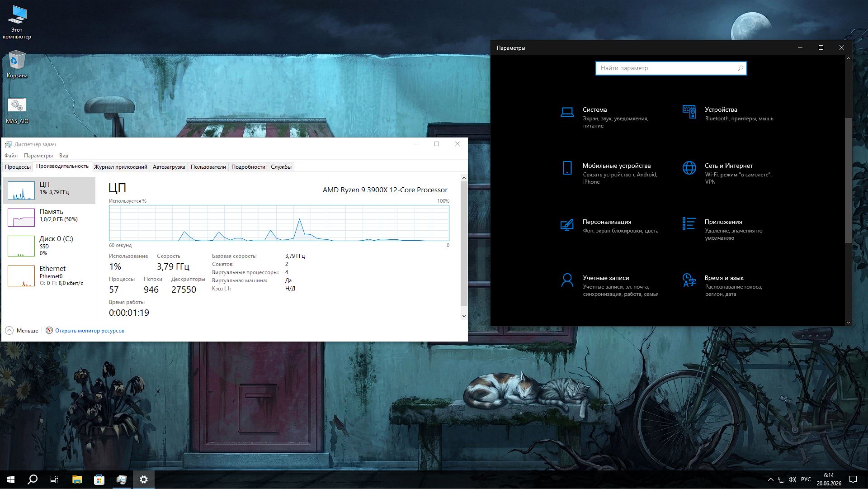The image size is (868, 489).
Task: Open the Параметры menu in Task Manager
Action: coord(38,156)
